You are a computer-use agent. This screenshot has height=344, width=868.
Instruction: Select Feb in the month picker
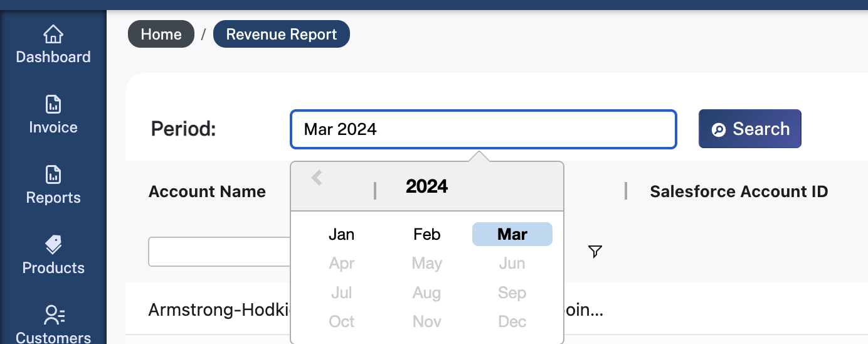click(427, 234)
